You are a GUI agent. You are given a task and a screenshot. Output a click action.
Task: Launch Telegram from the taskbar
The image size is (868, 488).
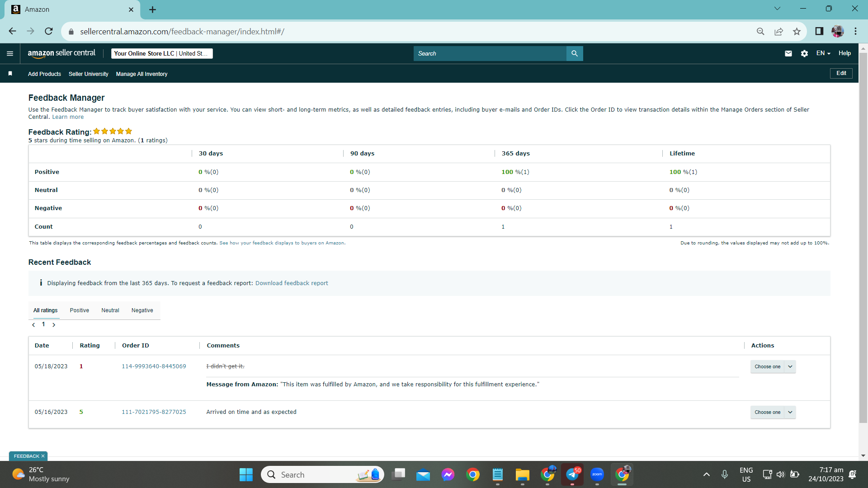pyautogui.click(x=572, y=474)
